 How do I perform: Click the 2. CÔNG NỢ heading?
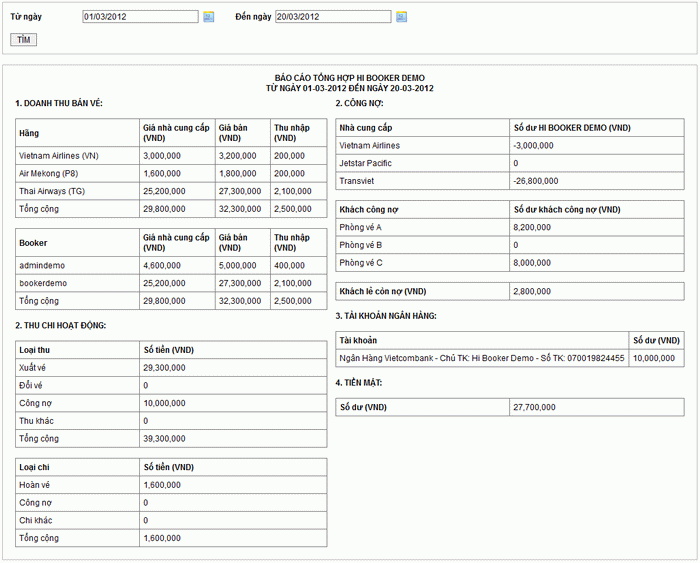pyautogui.click(x=359, y=104)
